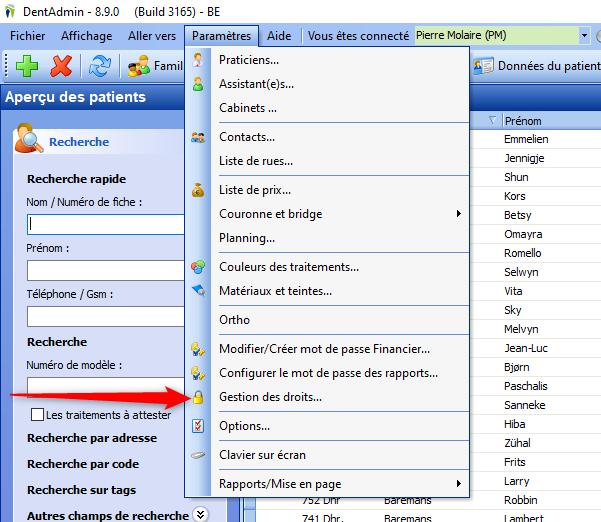Screen dimensions: 601x522
Task: Click the filter triangle next to Prénom
Action: coord(493,120)
